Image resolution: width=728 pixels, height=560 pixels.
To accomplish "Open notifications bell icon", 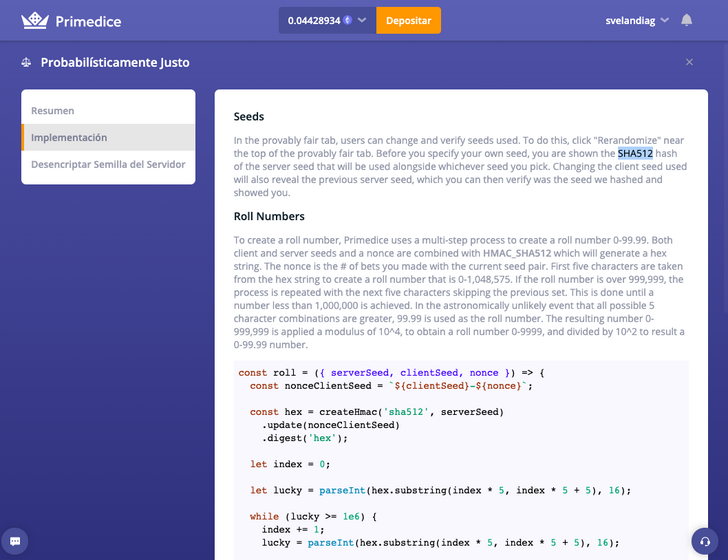I will pyautogui.click(x=687, y=20).
